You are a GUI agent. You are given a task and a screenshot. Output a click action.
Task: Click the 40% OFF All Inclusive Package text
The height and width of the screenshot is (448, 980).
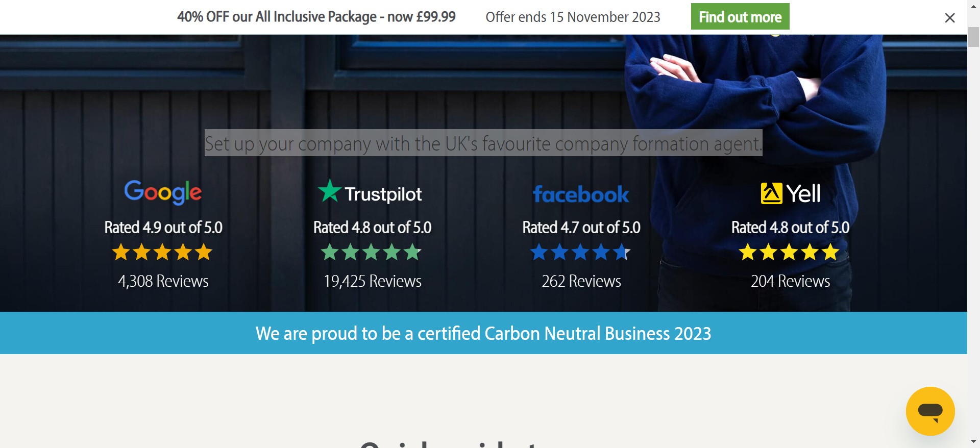tap(316, 17)
